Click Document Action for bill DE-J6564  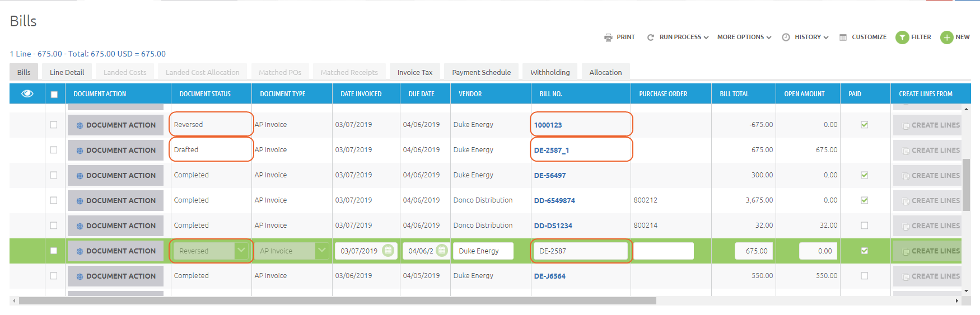pyautogui.click(x=115, y=276)
